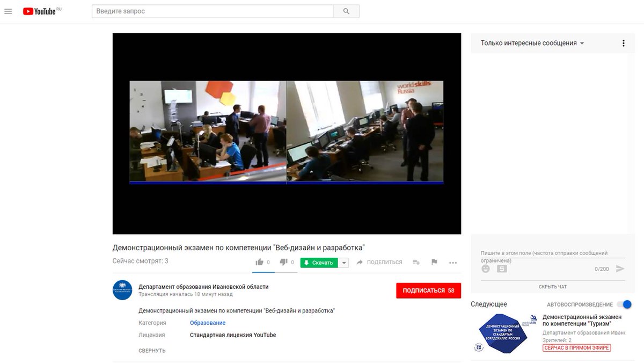The width and height of the screenshot is (644, 363).
Task: Subscribe with ПОДПИСАТЬСЯ button
Action: point(428,291)
